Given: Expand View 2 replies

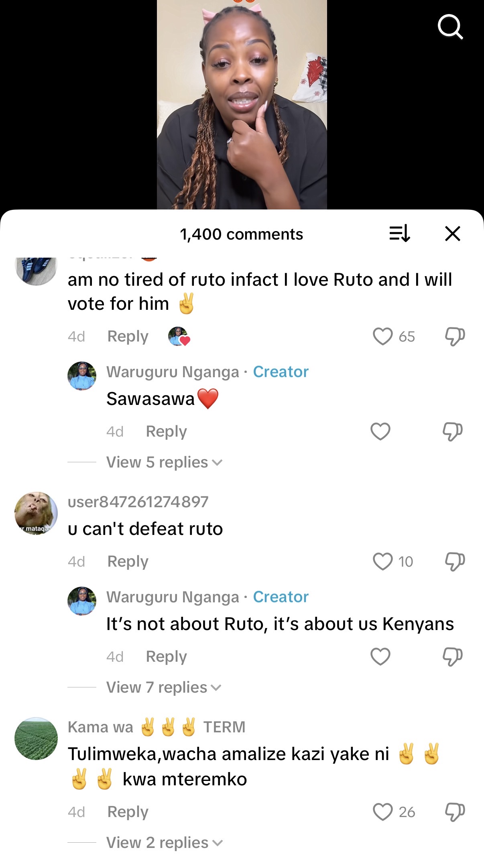Looking at the screenshot, I should 164,843.
